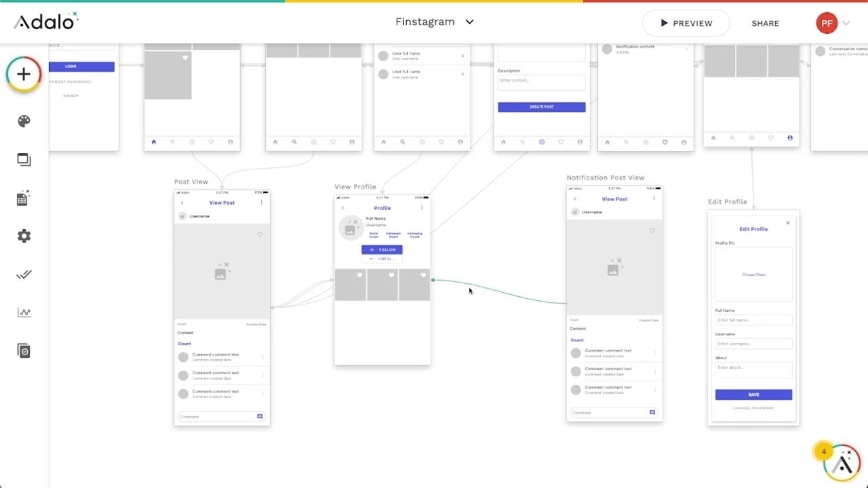Click heart icon on Post View image
The width and height of the screenshot is (868, 488).
coord(260,235)
